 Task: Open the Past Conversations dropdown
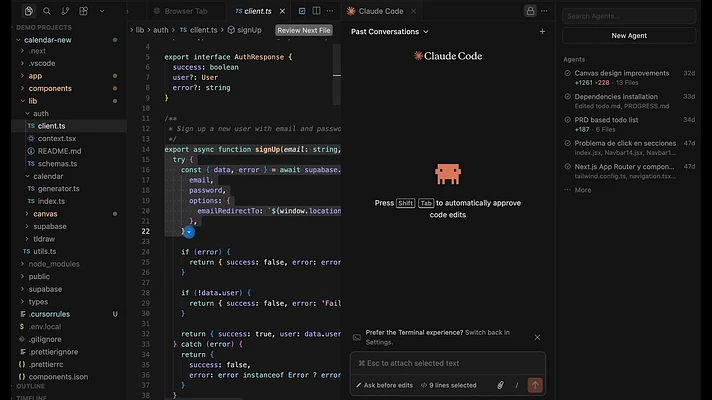[390, 31]
